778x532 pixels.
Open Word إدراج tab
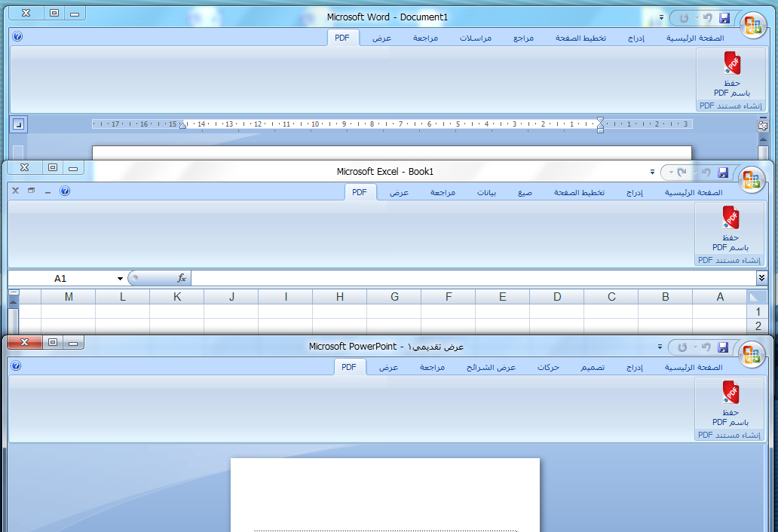point(636,38)
